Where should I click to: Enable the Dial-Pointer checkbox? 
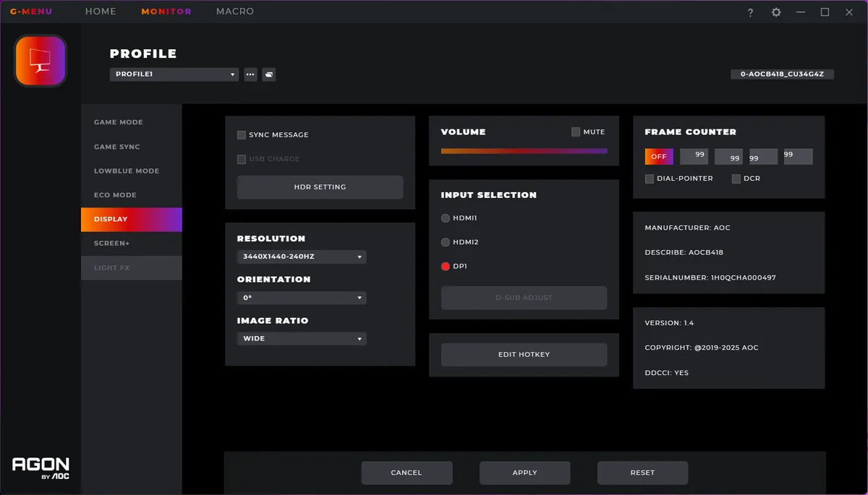650,178
